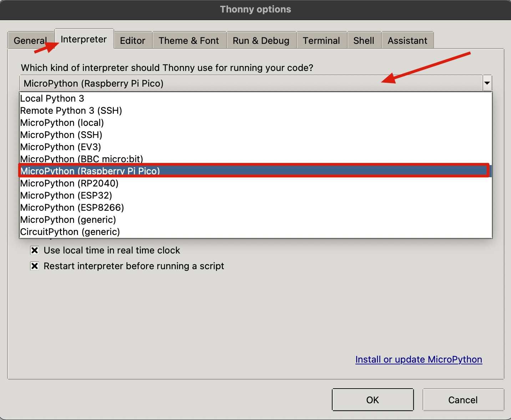Toggle Use local time in real time clock
Image resolution: width=511 pixels, height=420 pixels.
(x=35, y=250)
